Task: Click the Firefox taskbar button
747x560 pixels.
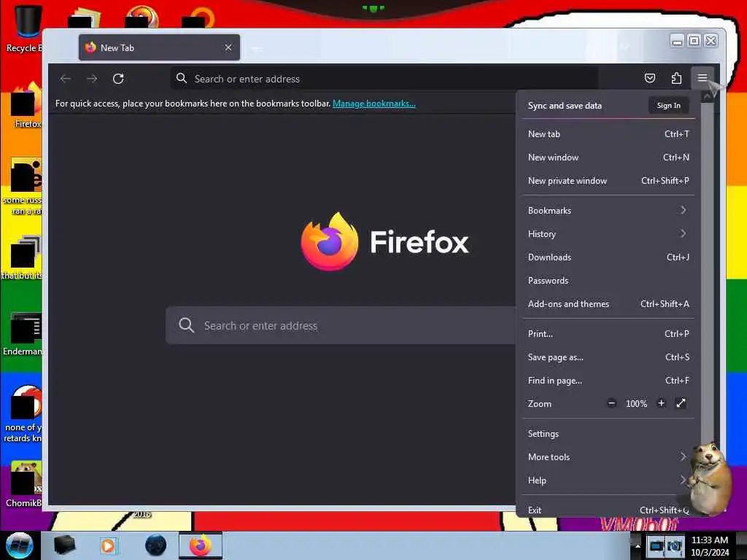Action: (x=201, y=545)
